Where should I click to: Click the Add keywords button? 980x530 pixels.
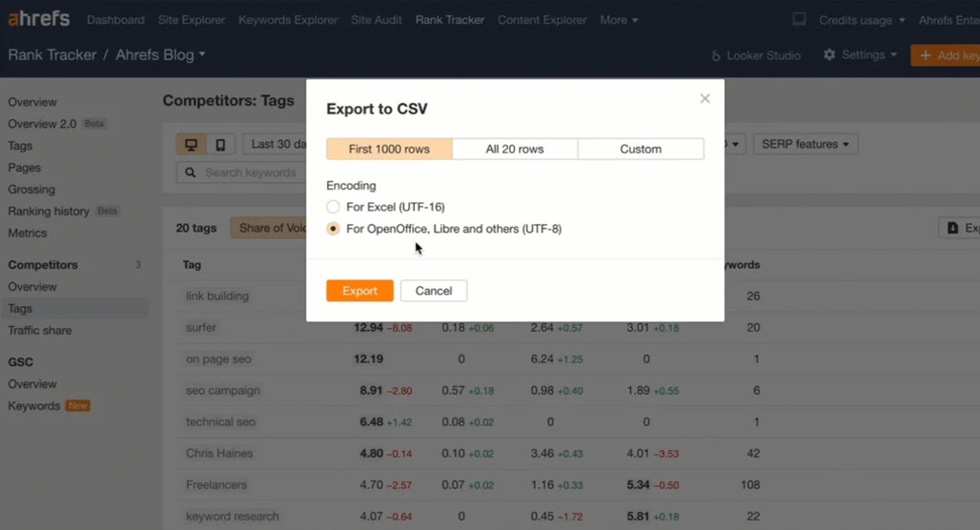click(945, 55)
